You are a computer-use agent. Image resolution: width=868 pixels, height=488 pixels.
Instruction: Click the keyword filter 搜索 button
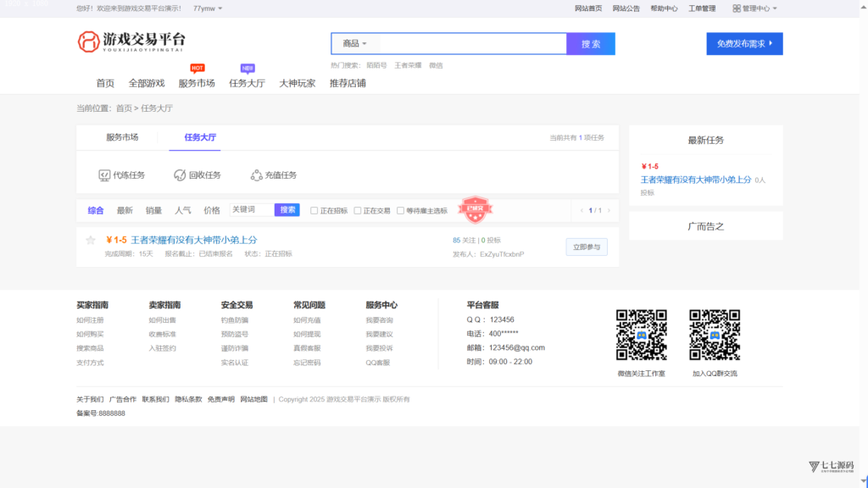pyautogui.click(x=287, y=210)
